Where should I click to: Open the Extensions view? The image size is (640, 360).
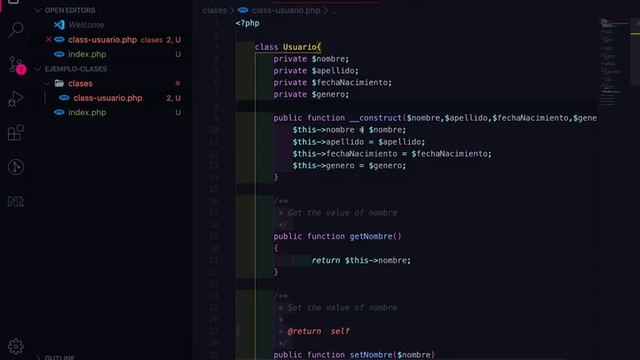pos(16,133)
